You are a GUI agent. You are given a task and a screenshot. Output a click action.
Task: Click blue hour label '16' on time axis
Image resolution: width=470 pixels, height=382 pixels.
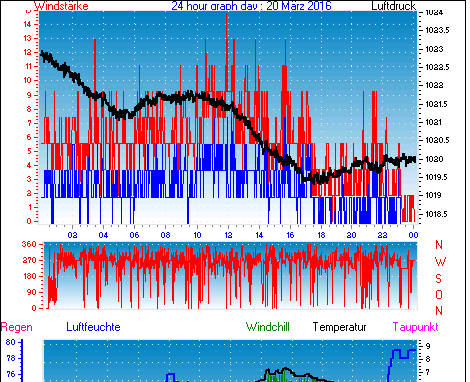[x=290, y=235]
